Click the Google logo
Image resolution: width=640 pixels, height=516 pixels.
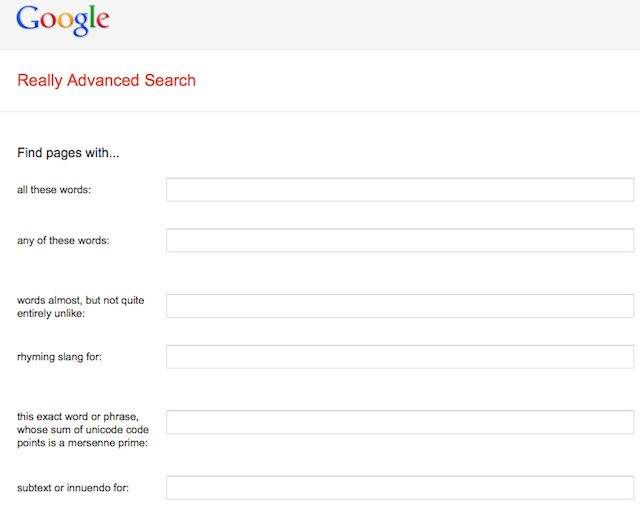coord(63,19)
